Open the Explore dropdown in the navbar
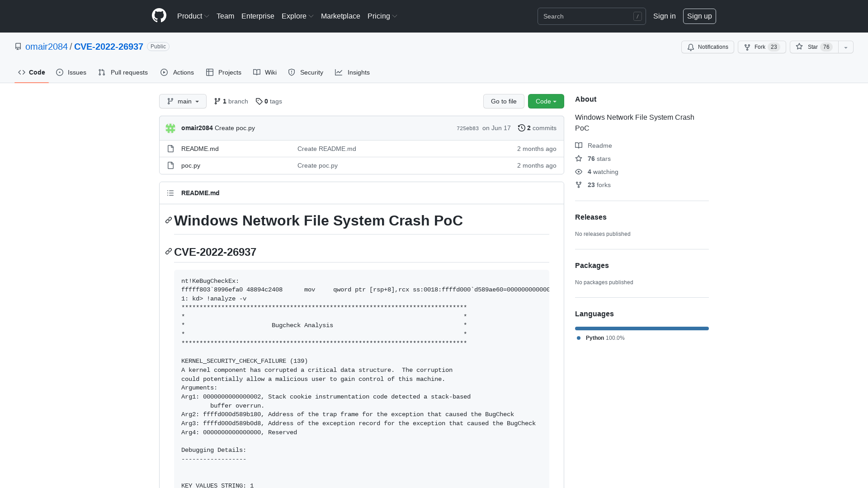Viewport: 868px width, 488px height. click(297, 16)
